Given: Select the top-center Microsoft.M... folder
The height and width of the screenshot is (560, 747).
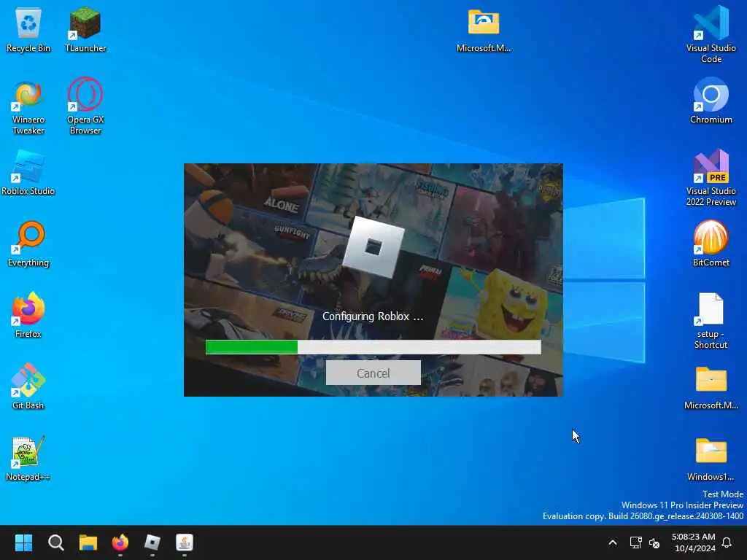Looking at the screenshot, I should 484,29.
